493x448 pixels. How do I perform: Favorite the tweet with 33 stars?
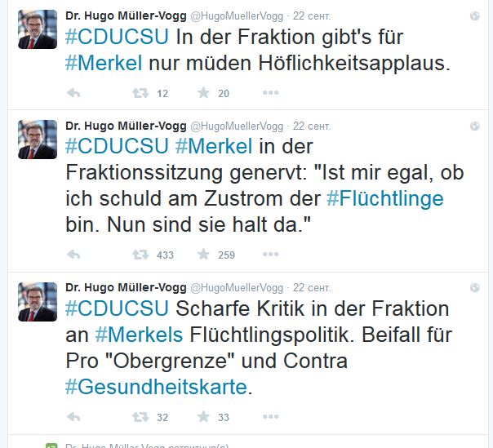(203, 417)
